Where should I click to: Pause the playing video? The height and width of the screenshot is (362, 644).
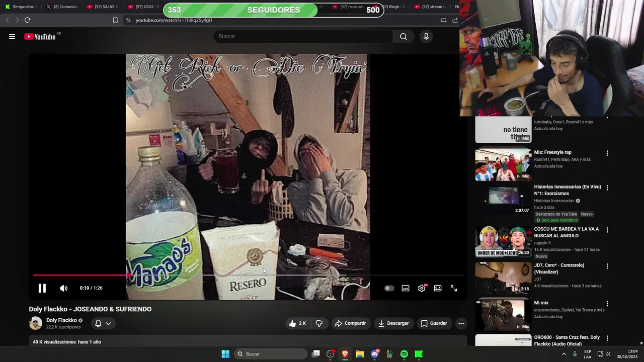(42, 288)
